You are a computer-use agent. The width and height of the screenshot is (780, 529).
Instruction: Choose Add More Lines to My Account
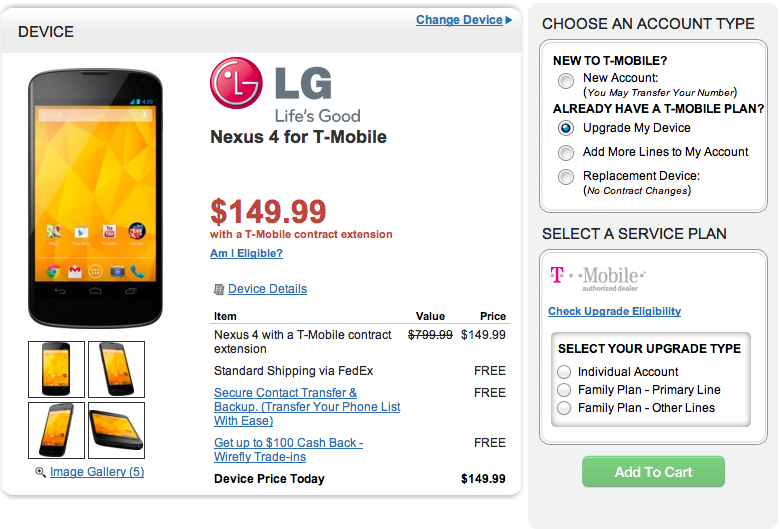click(x=566, y=153)
